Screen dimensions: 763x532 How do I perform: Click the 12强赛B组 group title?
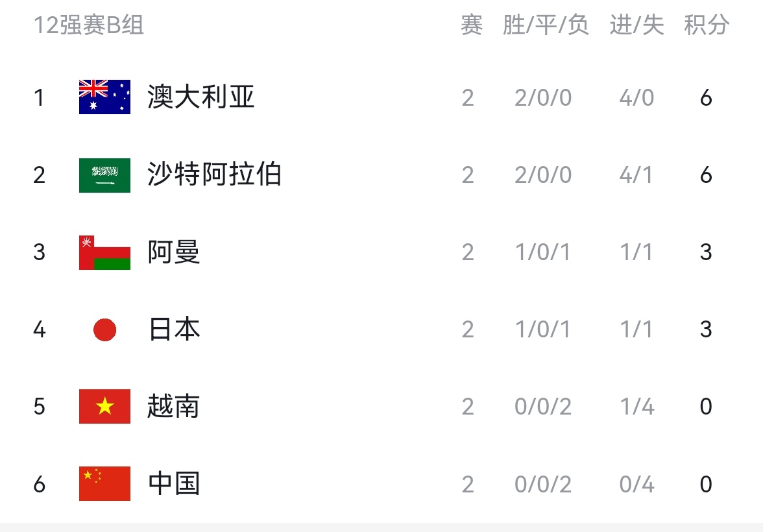pyautogui.click(x=88, y=25)
